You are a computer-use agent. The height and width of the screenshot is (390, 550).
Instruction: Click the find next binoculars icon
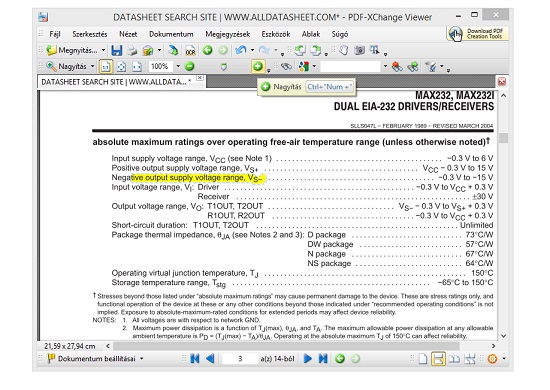coord(413,67)
